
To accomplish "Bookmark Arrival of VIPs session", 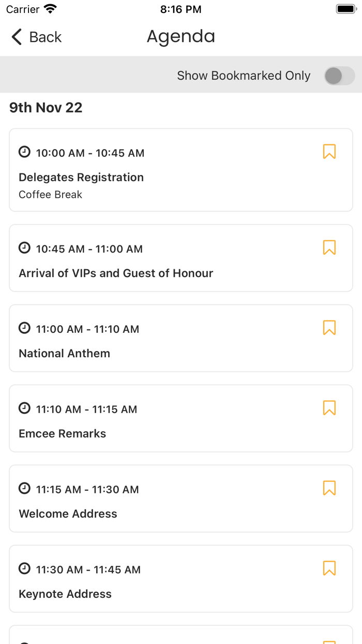I will coord(329,247).
